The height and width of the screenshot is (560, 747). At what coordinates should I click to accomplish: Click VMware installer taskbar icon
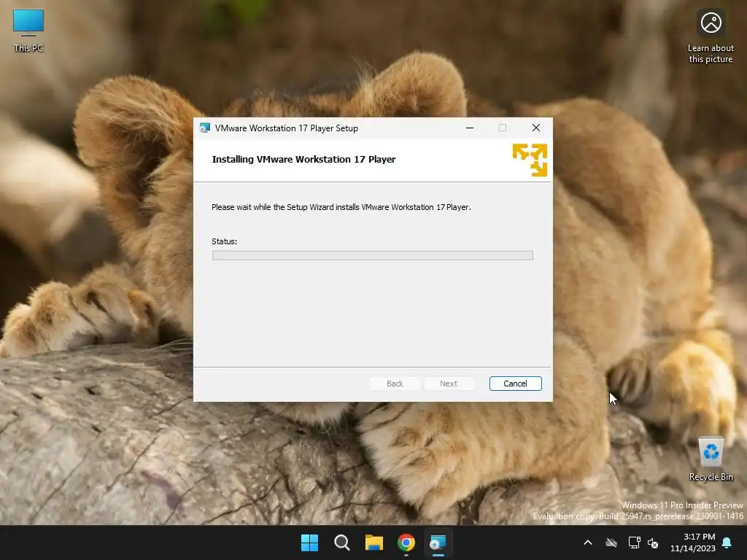(x=438, y=542)
